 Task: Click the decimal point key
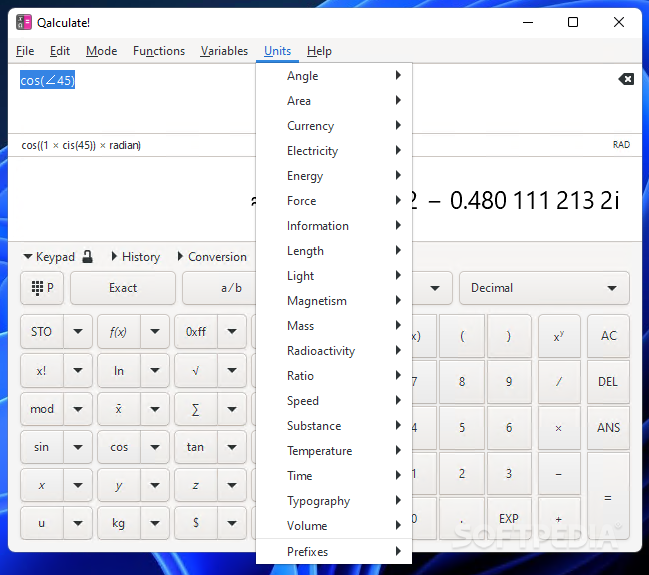coord(462,519)
